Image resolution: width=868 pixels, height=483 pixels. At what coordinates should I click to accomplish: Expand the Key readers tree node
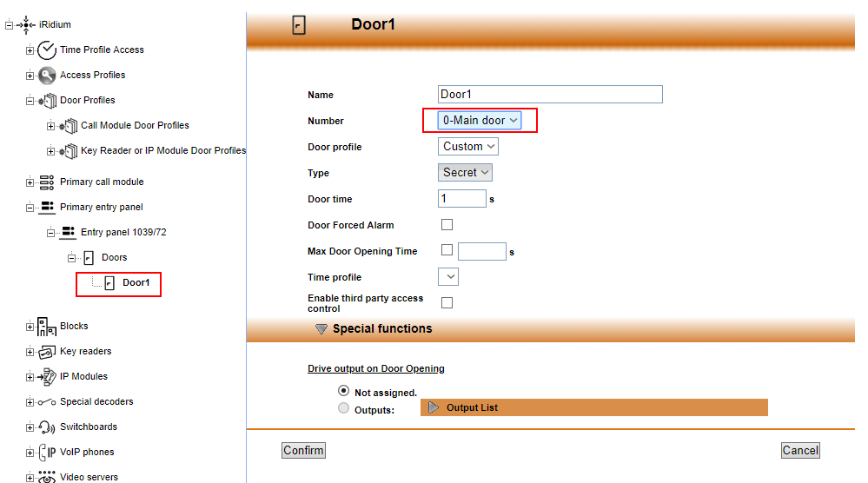point(30,352)
